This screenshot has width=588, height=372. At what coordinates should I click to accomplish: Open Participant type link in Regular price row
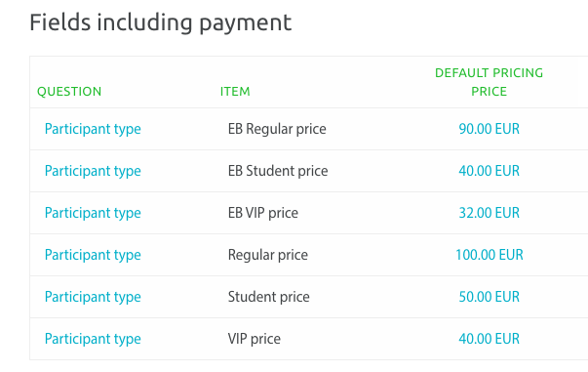click(x=93, y=255)
